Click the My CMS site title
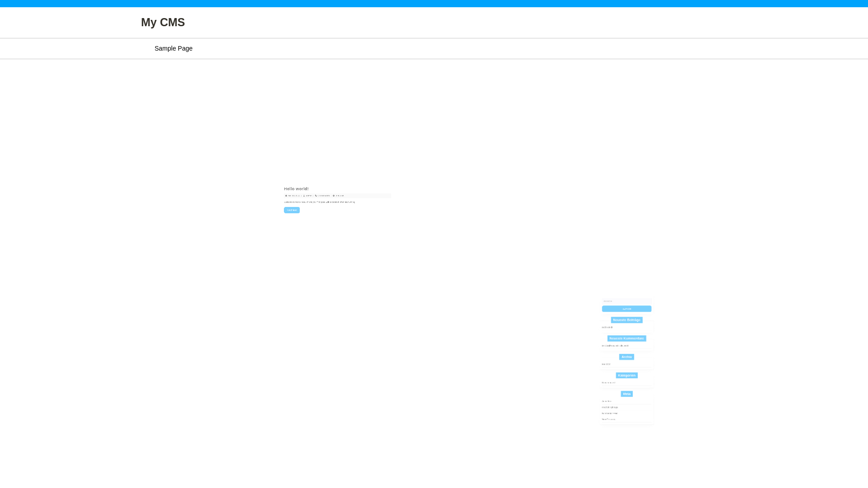The height and width of the screenshot is (488, 868). (163, 22)
